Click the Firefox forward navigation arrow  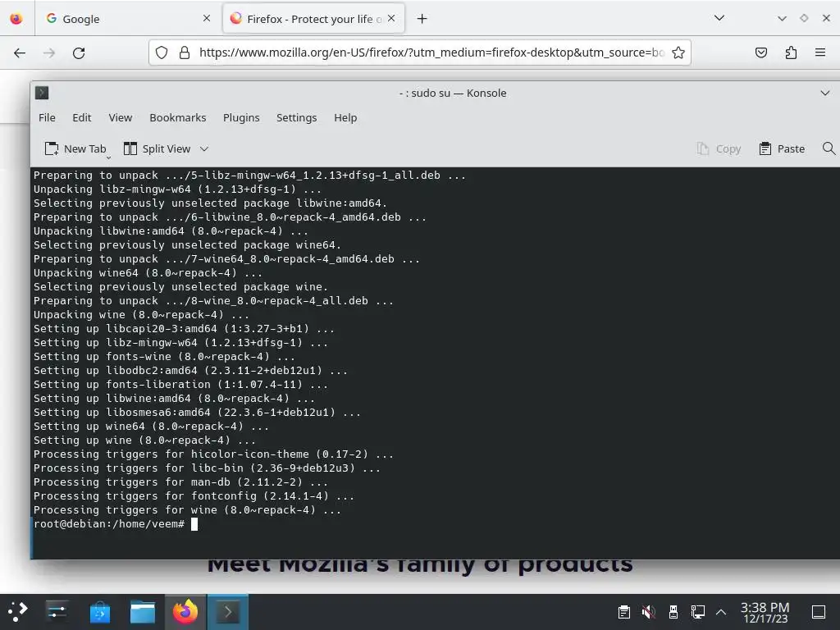[49, 52]
